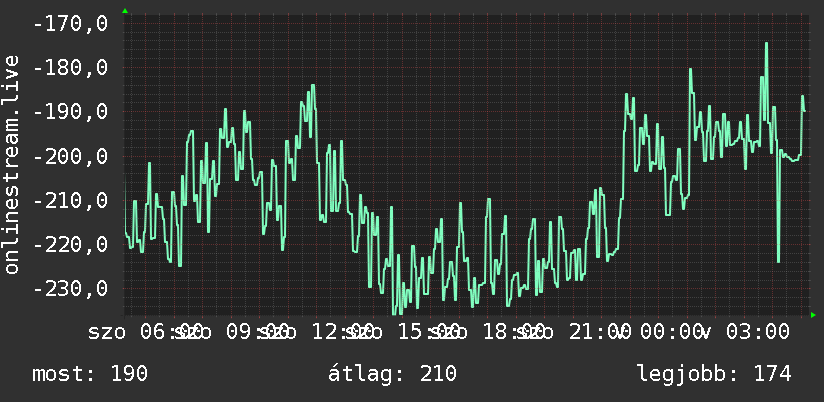Click the 12:00 time axis label
This screenshot has width=824, height=402.
tap(343, 332)
